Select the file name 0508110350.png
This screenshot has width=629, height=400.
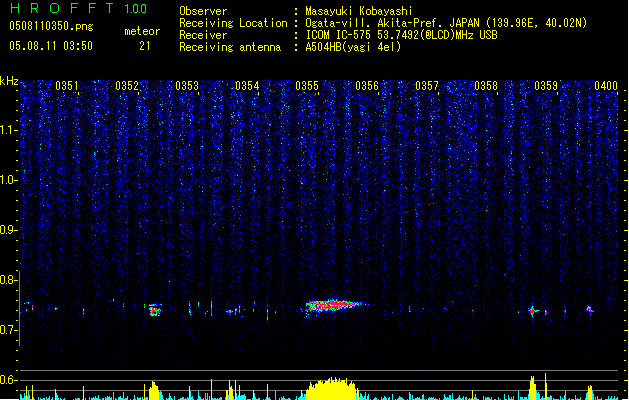[51, 26]
